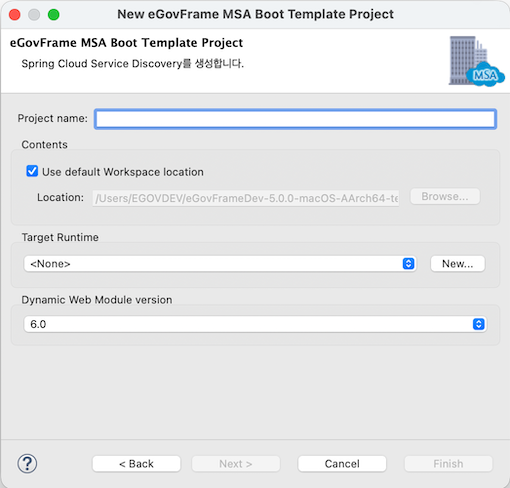Click the Target Runtime dropdown arrow icon
This screenshot has width=510, height=488.
[x=408, y=264]
